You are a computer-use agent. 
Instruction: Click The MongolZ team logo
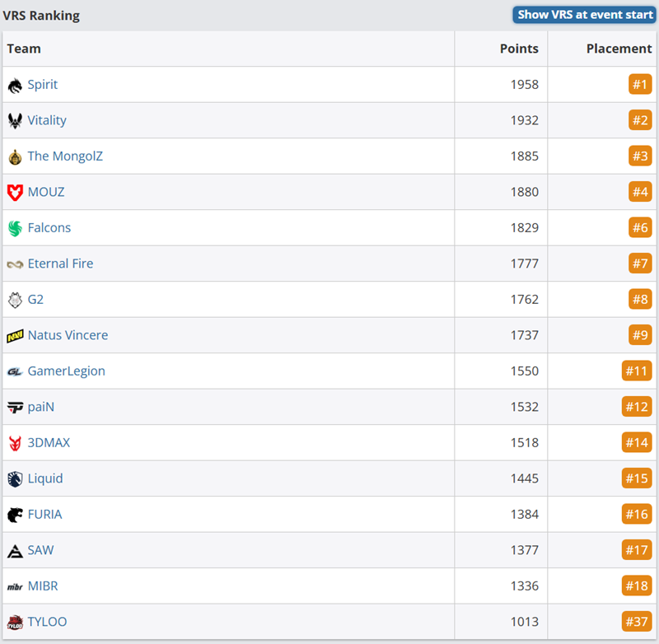click(x=15, y=156)
